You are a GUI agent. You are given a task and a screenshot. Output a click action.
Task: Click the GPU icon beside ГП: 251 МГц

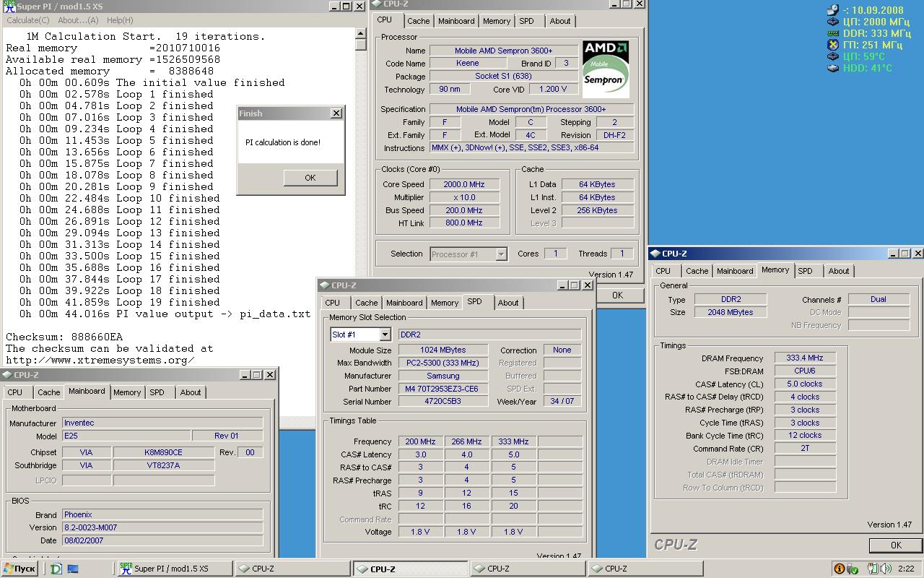point(833,45)
